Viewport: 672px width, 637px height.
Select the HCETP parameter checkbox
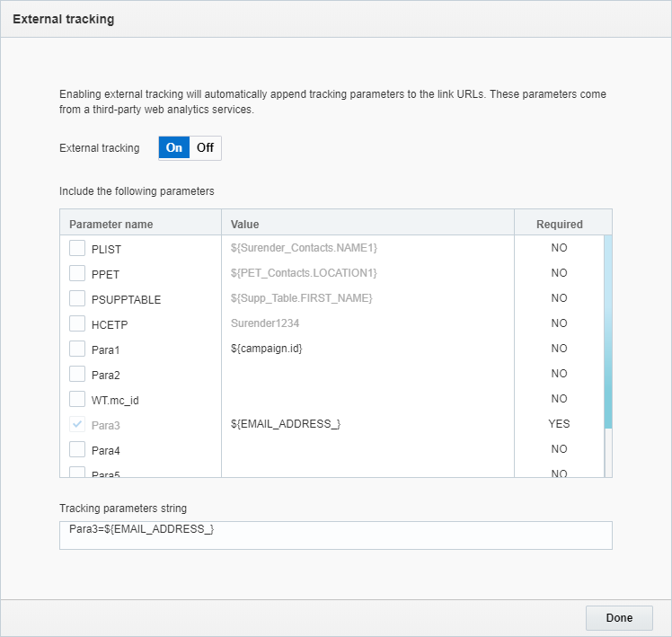[77, 323]
